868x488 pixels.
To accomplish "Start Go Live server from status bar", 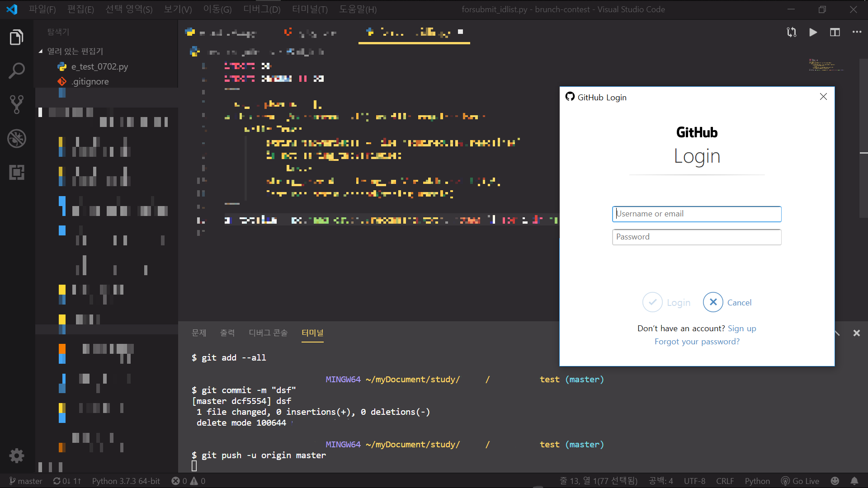I will pyautogui.click(x=800, y=481).
